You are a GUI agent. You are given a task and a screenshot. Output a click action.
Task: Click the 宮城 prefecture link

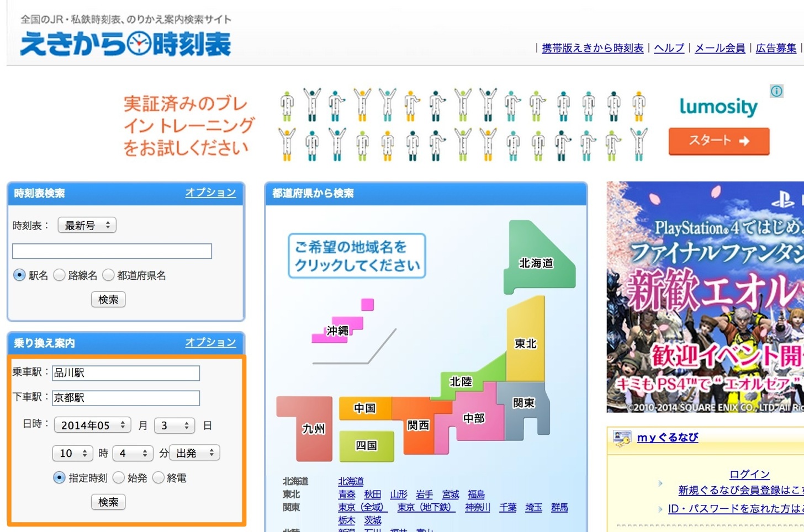(x=451, y=494)
